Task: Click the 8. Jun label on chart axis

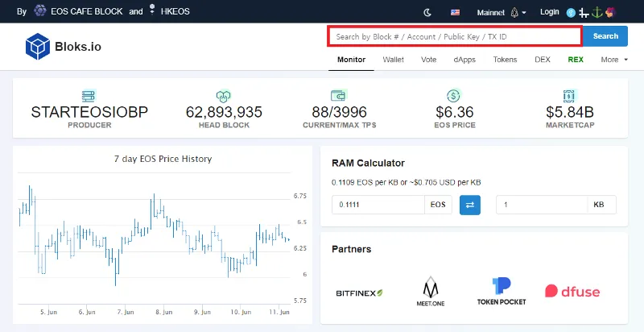Action: (164, 313)
